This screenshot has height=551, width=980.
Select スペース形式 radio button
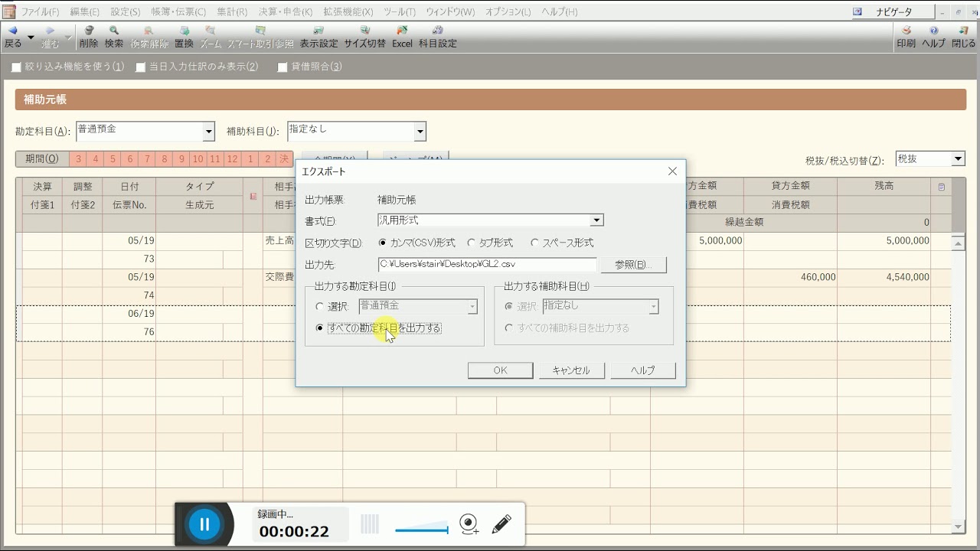[x=534, y=243]
